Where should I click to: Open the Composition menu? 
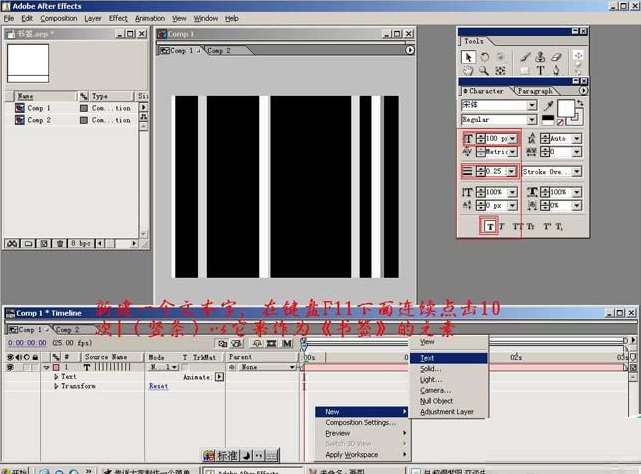click(x=58, y=18)
